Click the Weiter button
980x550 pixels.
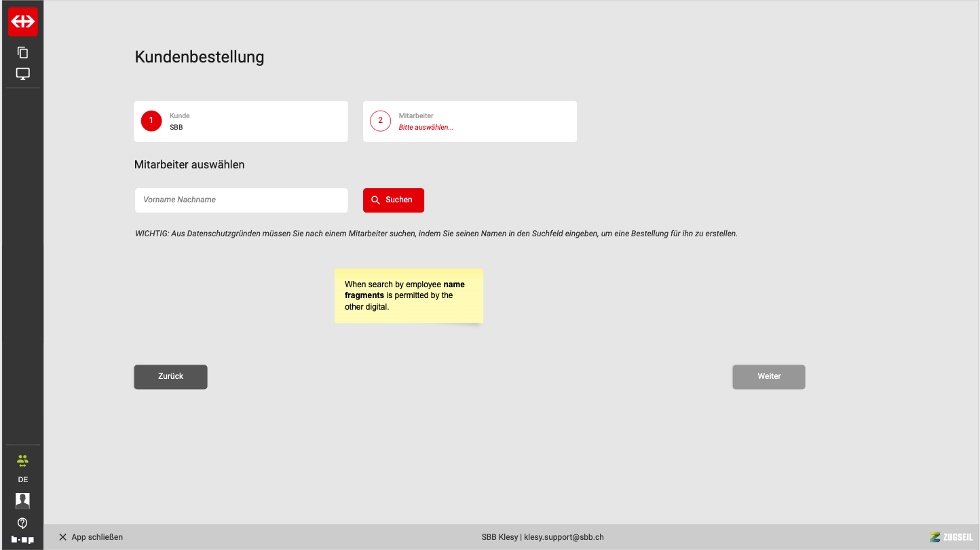pos(768,377)
